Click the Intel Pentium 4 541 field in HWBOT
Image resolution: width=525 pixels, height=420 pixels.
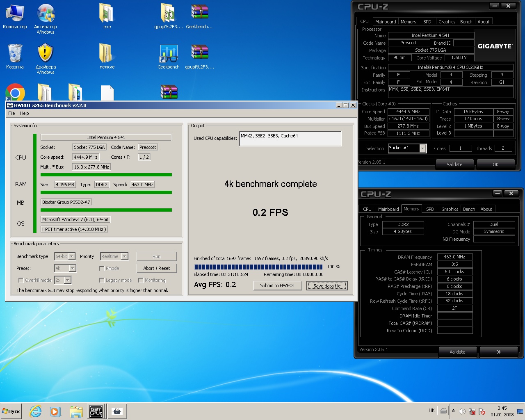tap(106, 137)
